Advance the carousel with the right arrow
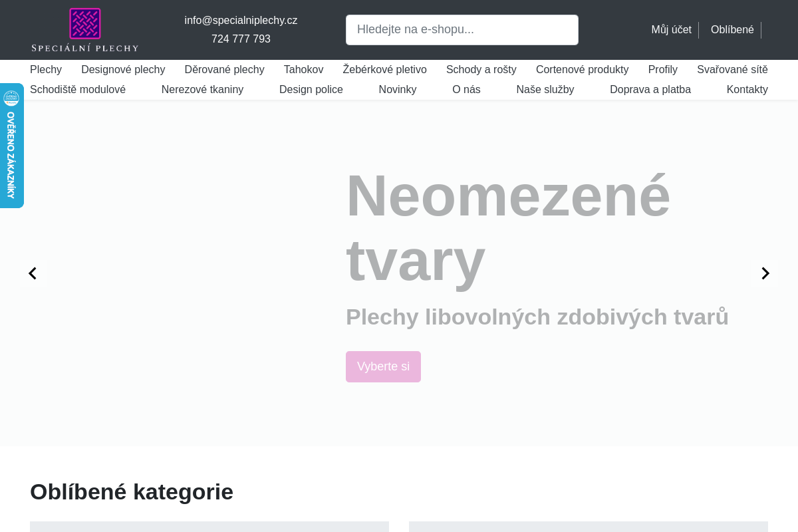Image resolution: width=798 pixels, height=532 pixels. 765,273
